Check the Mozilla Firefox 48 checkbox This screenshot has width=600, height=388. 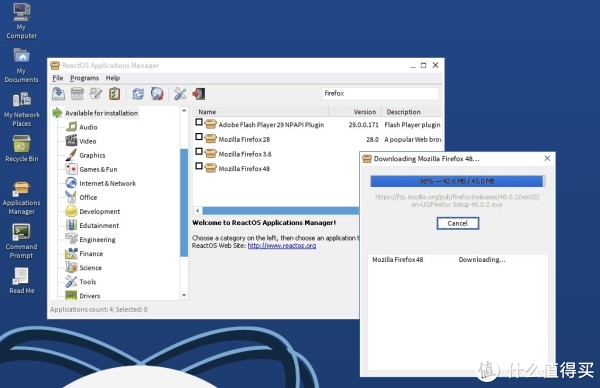point(199,166)
